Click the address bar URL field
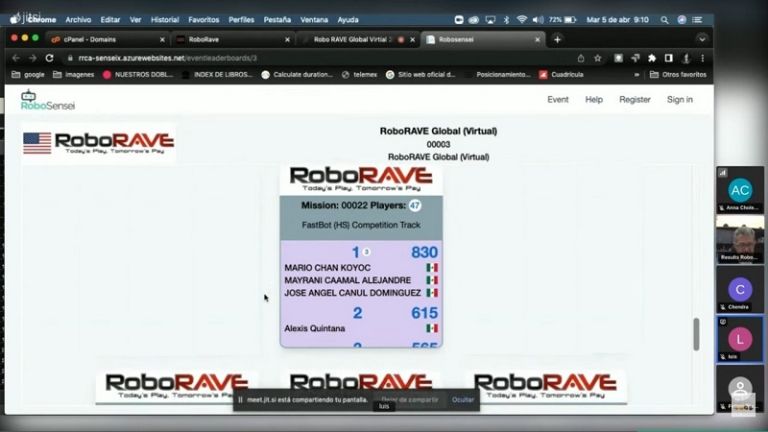 (300, 58)
